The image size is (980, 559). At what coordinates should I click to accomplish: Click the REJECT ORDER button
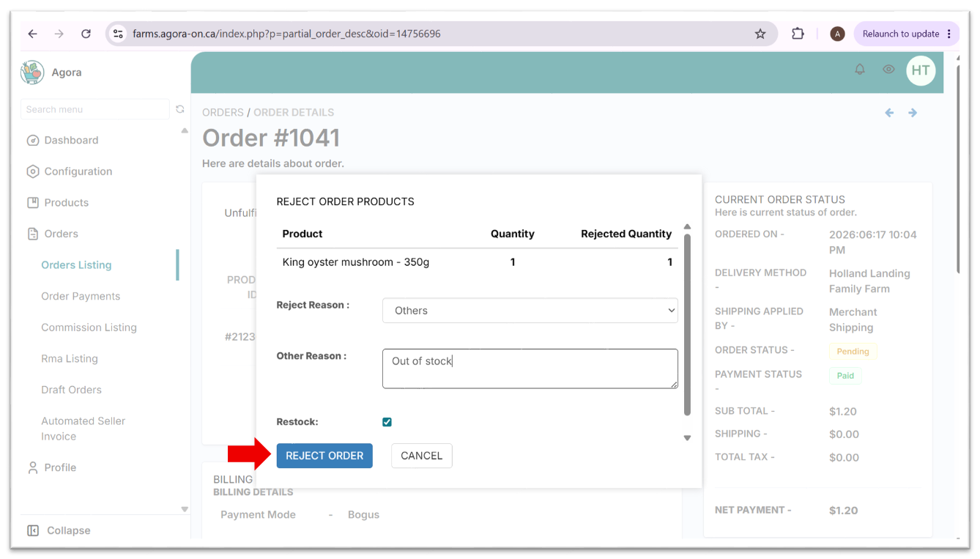(324, 456)
